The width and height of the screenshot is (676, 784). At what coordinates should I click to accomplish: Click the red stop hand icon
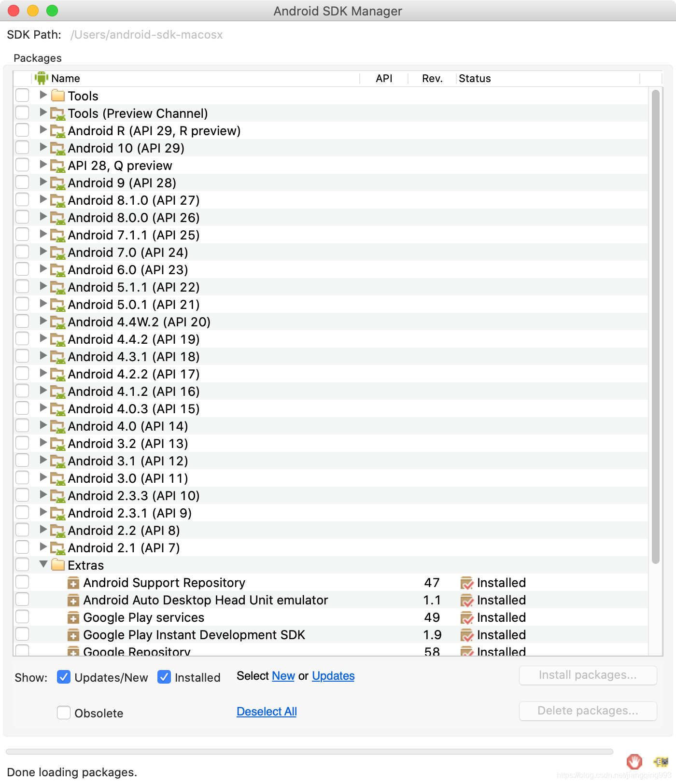tap(634, 762)
